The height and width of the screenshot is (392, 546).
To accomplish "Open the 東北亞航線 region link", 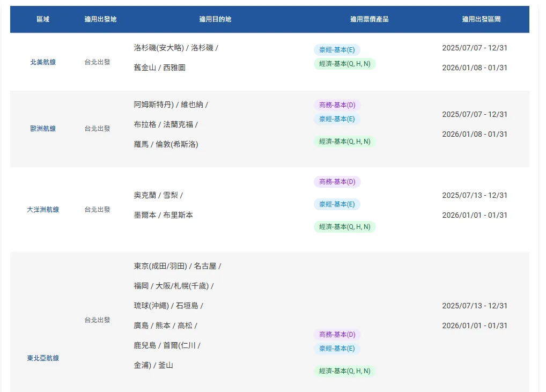I will pos(43,358).
